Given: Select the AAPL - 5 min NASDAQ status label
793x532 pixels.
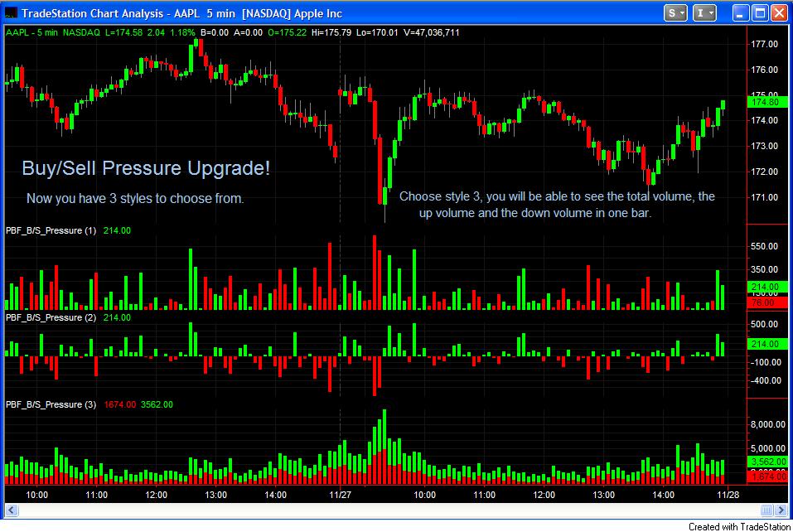Looking at the screenshot, I should click(52, 32).
